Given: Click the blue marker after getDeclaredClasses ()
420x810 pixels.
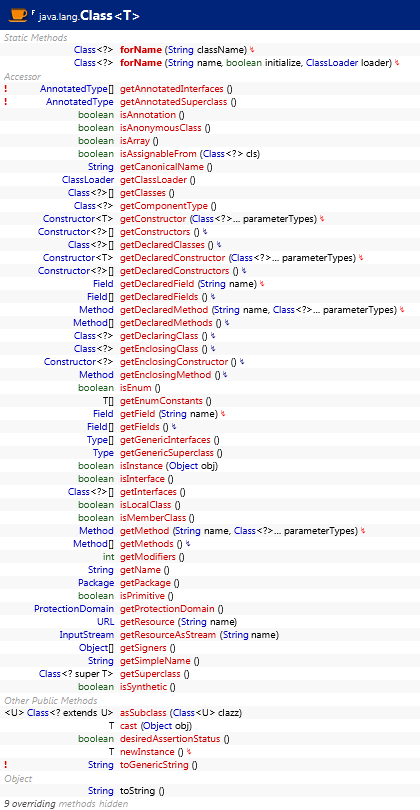Looking at the screenshot, I should [219, 245].
